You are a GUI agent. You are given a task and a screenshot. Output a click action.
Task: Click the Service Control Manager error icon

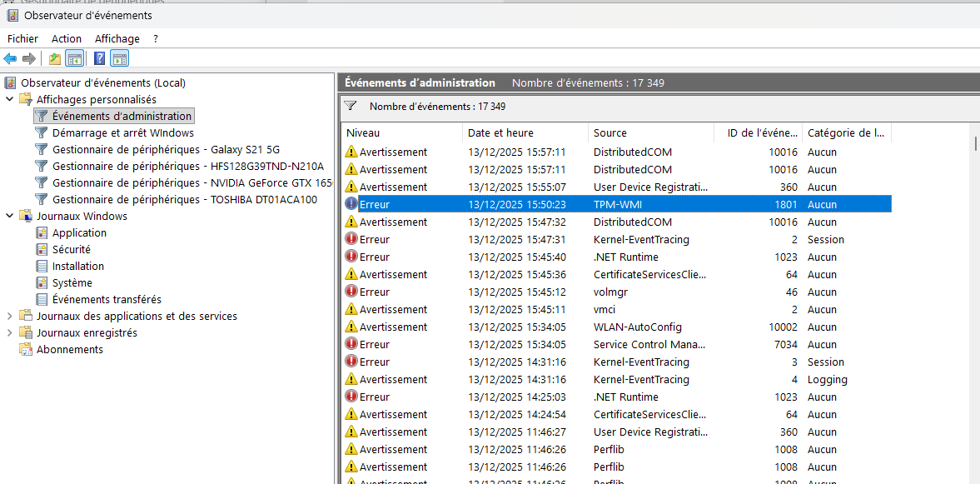tap(351, 344)
